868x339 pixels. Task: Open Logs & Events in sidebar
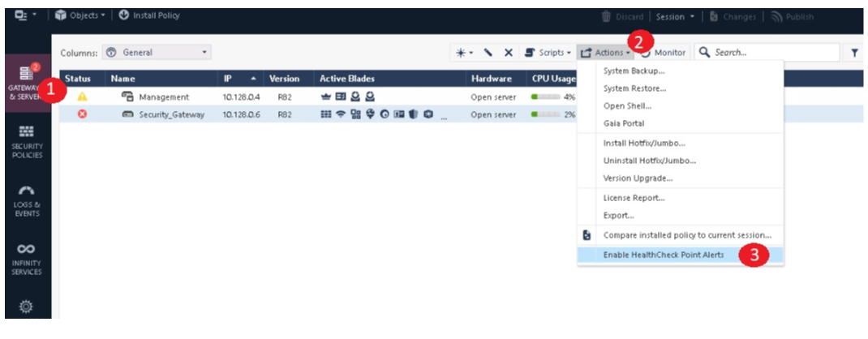click(27, 201)
